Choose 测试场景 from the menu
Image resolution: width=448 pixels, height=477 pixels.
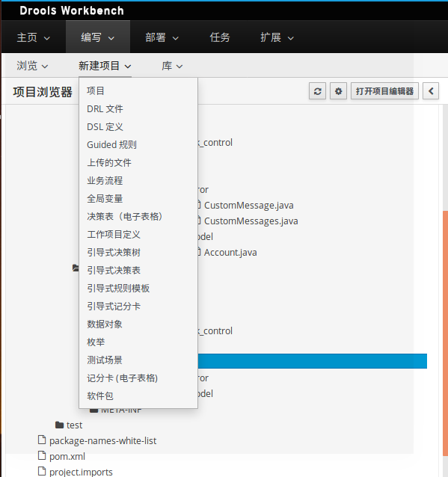[138, 360]
